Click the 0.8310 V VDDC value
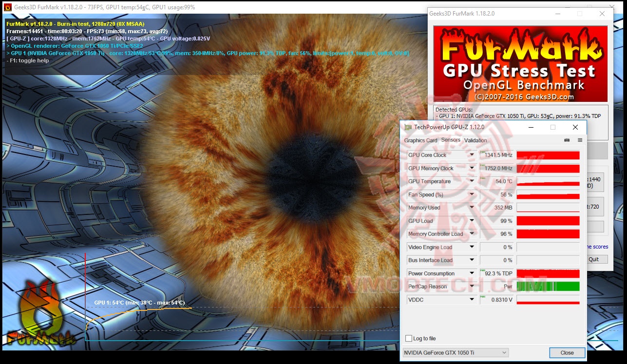Image resolution: width=627 pixels, height=364 pixels. [x=497, y=300]
